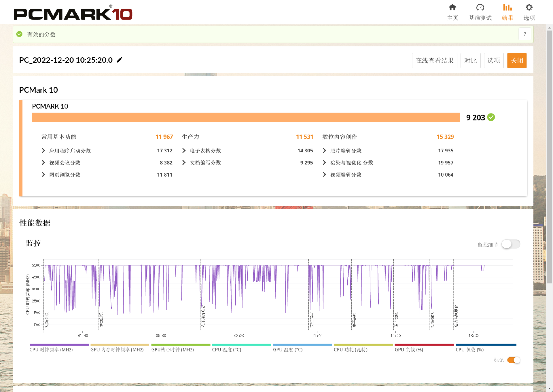553x392 pixels.
Task: Click the 对比 compare button
Action: [x=470, y=60]
